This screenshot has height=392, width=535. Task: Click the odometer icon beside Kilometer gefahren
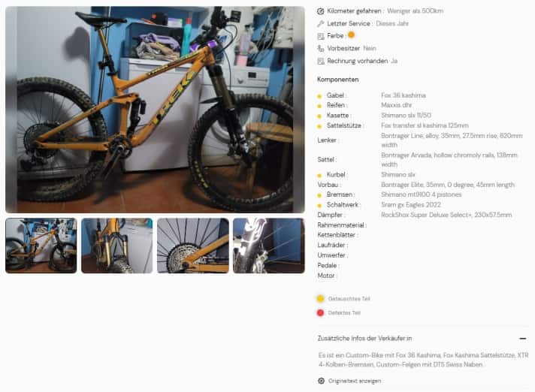click(x=320, y=11)
